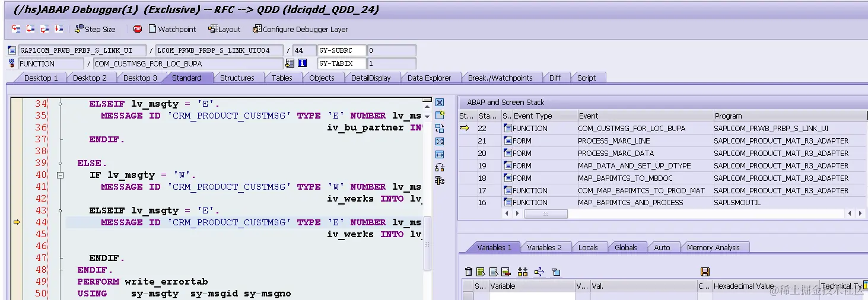
Task: Click the empty Variable name input cell
Action: [532, 296]
